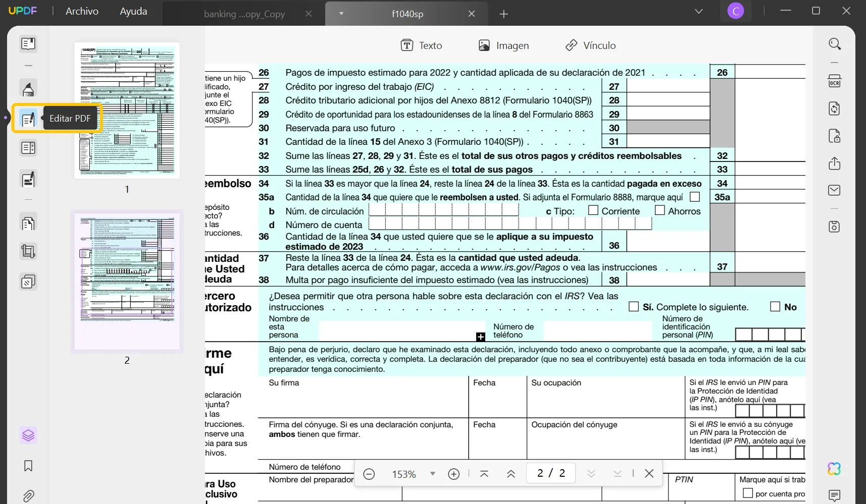Open the zoom percentage dropdown arrow
Viewport: 866px width, 504px height.
pyautogui.click(x=433, y=474)
